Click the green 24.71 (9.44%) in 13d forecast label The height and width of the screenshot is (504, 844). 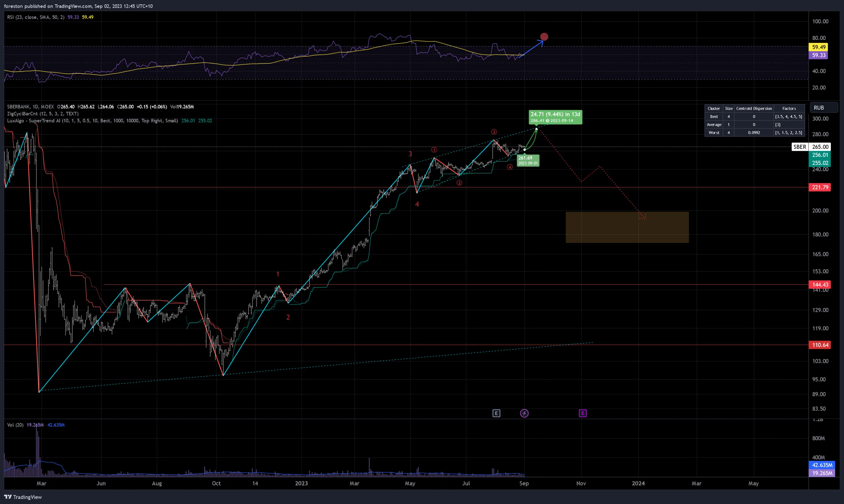pyautogui.click(x=555, y=117)
